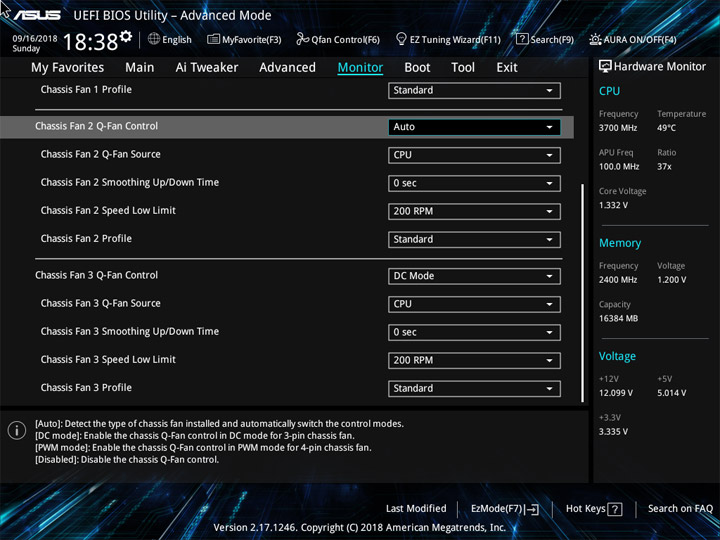The image size is (720, 540).
Task: Click Core Voltage value 1.332 V
Action: click(613, 205)
